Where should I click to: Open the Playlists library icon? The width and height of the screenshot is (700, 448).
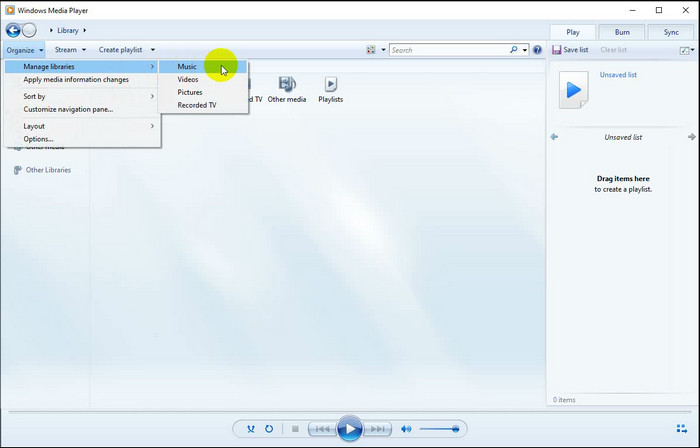[x=330, y=89]
